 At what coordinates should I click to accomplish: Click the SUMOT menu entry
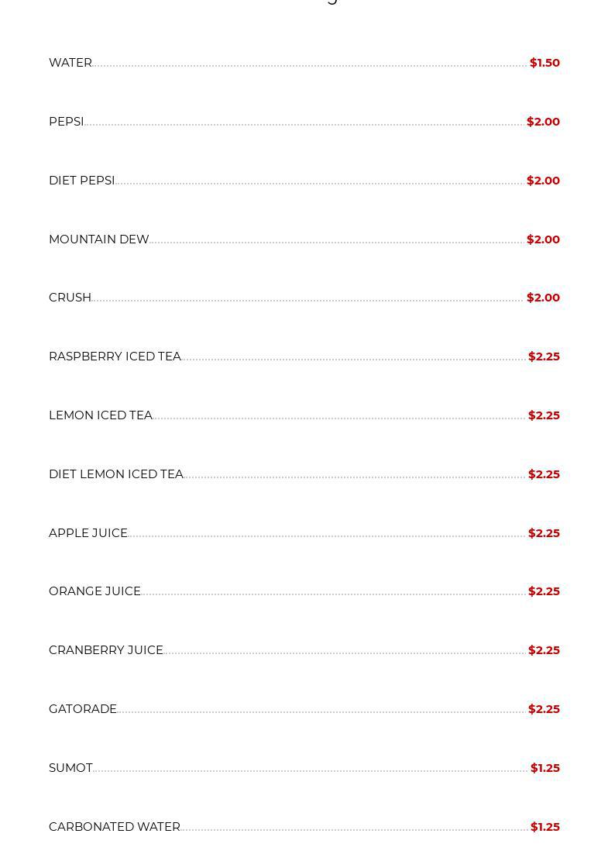[x=70, y=768]
